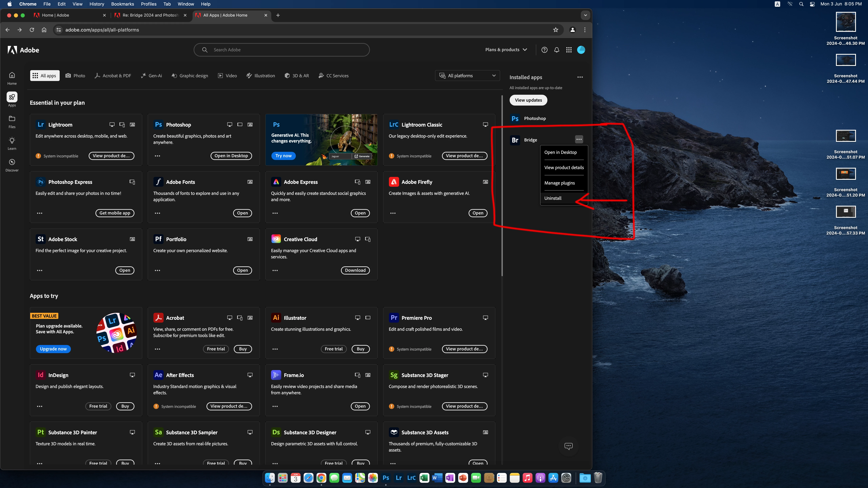Open three-dot menu on Adobe Fonts card
Image resolution: width=868 pixels, height=488 pixels.
tap(157, 213)
